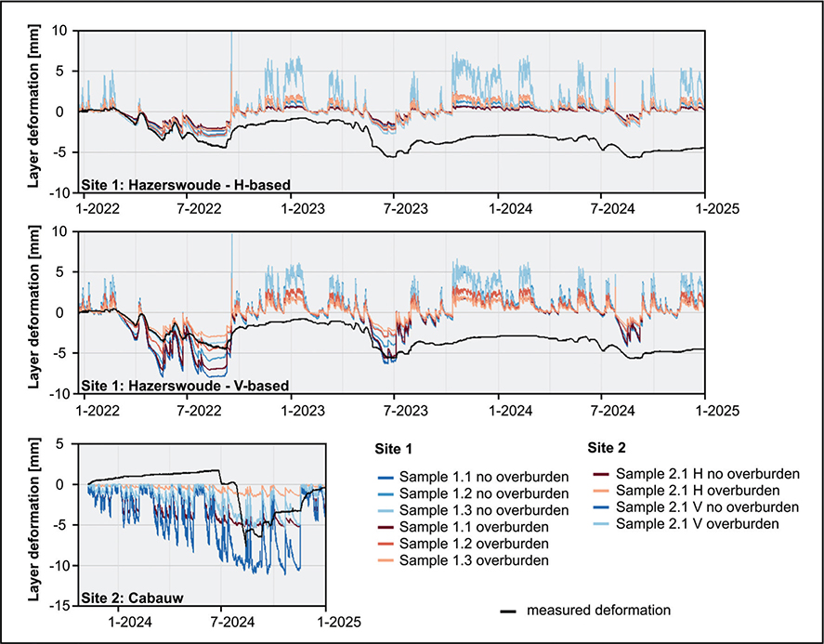The width and height of the screenshot is (824, 644).
Task: Click the Site 2 legend heading
Action: [607, 448]
